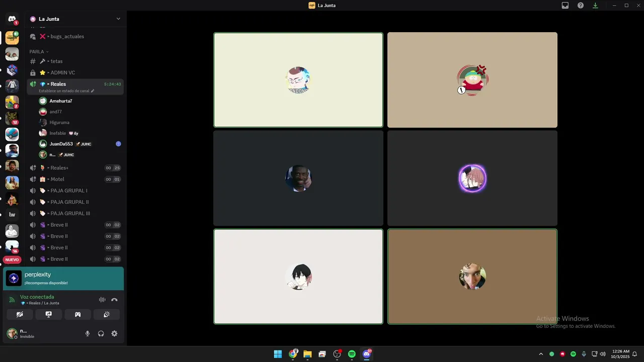Focus the brown background video tile
The width and height of the screenshot is (644, 362).
coord(472,277)
